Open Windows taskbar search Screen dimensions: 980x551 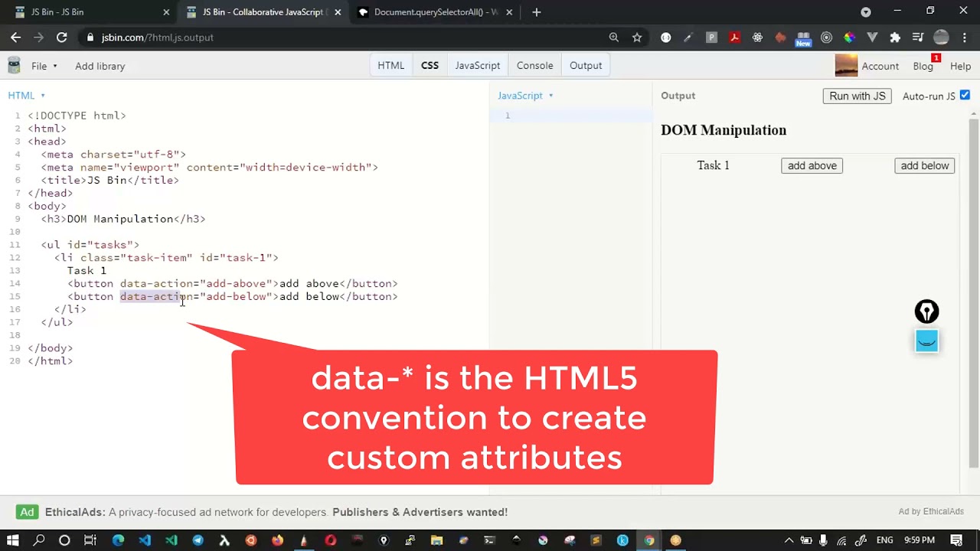click(38, 540)
